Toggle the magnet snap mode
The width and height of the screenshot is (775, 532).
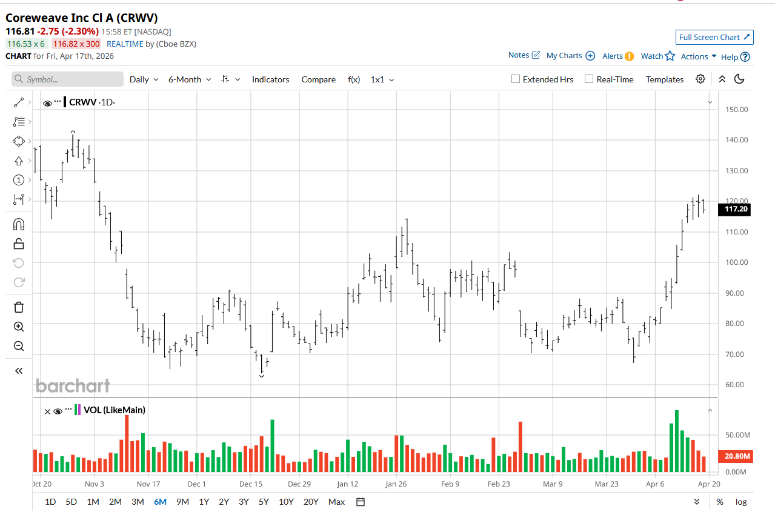(18, 225)
